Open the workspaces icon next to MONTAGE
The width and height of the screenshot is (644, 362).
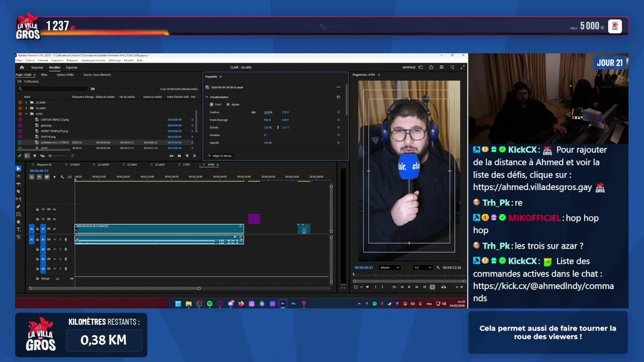pos(421,67)
